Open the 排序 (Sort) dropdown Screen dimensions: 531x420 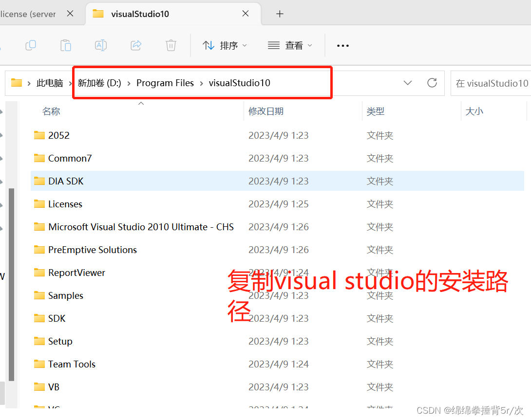tap(224, 45)
